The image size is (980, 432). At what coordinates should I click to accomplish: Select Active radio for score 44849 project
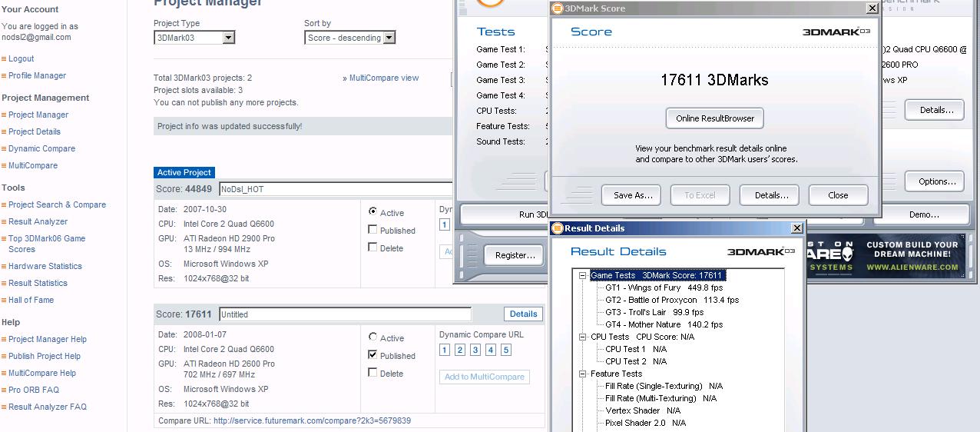tap(373, 211)
